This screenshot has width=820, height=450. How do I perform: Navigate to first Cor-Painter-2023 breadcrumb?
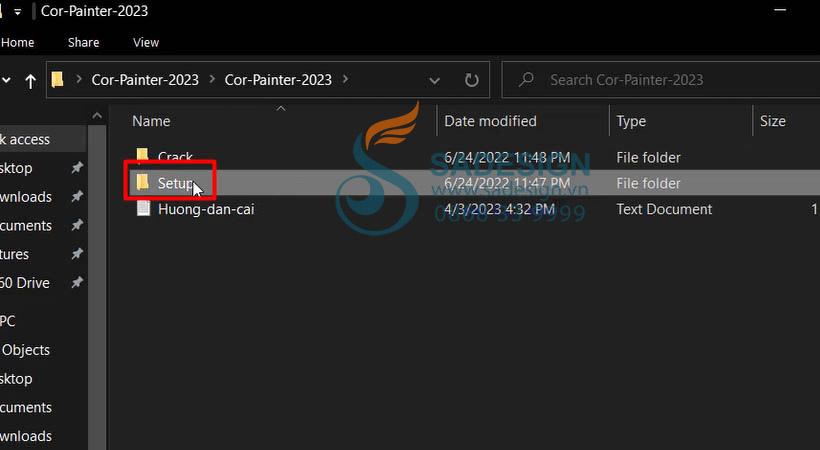[145, 80]
